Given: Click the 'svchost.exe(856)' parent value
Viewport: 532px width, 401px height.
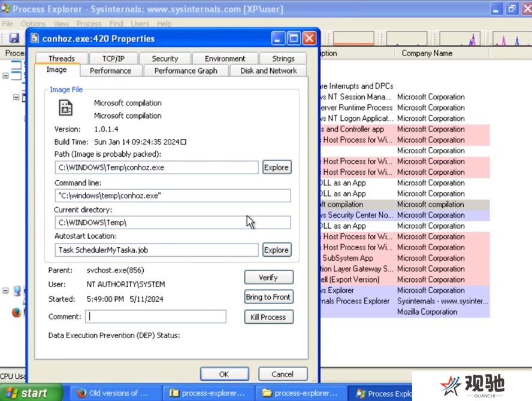Looking at the screenshot, I should [116, 270].
